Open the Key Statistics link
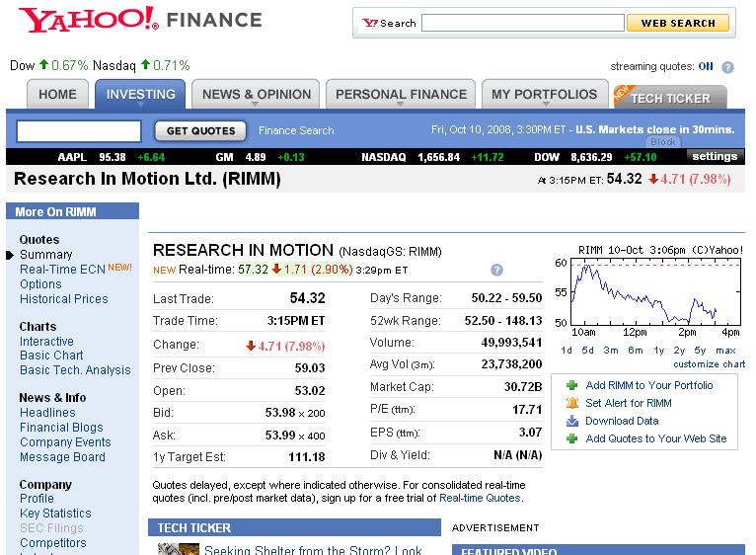Screen dimensions: 756x555 (x=55, y=514)
